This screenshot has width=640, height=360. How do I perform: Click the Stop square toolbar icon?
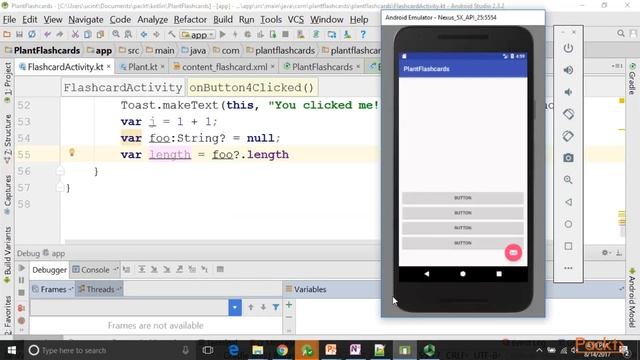click(285, 35)
